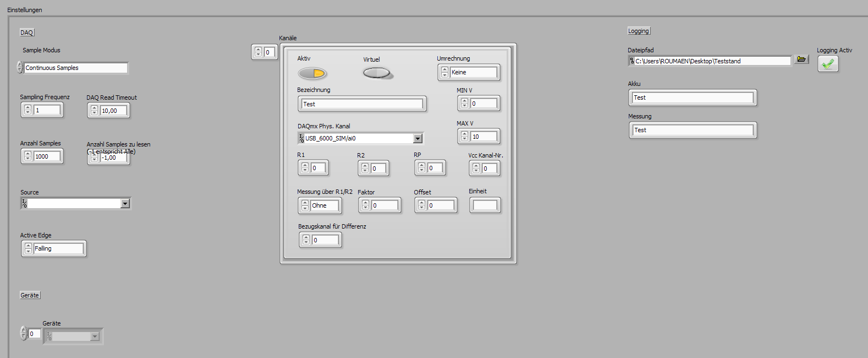Open the Geräte dropdown arrow
The image size is (868, 358).
(x=95, y=336)
